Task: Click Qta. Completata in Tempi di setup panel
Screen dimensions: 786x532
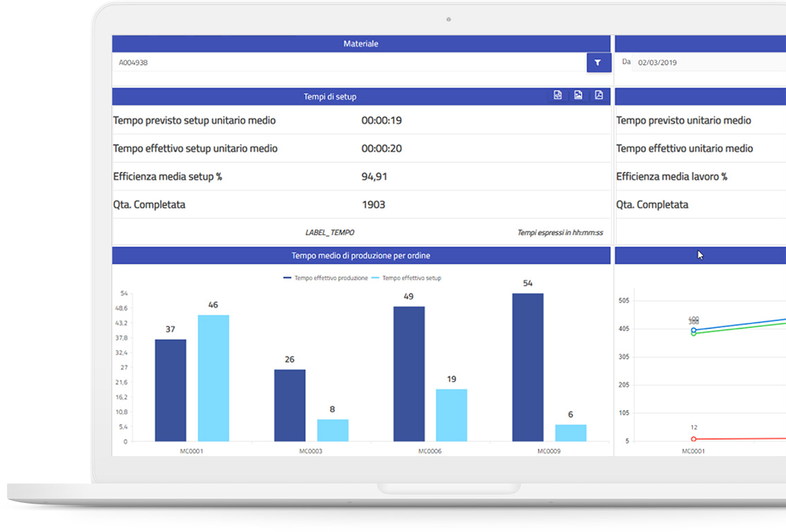Action: [x=150, y=204]
